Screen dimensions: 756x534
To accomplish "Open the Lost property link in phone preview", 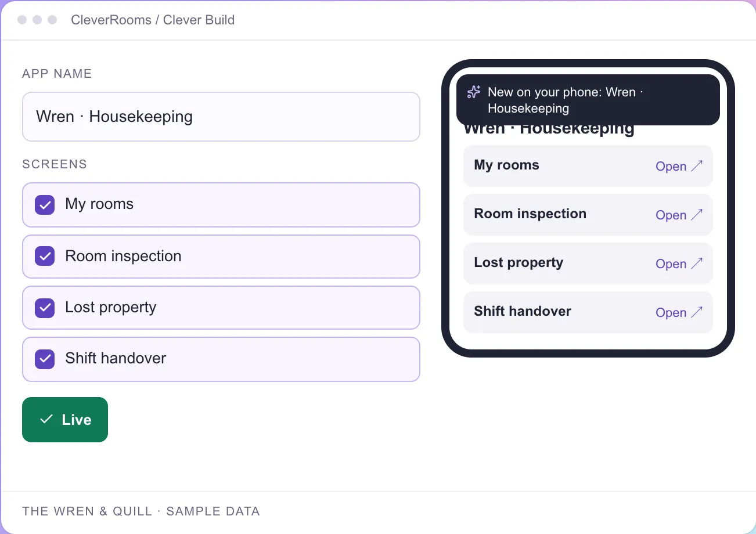I will click(679, 264).
